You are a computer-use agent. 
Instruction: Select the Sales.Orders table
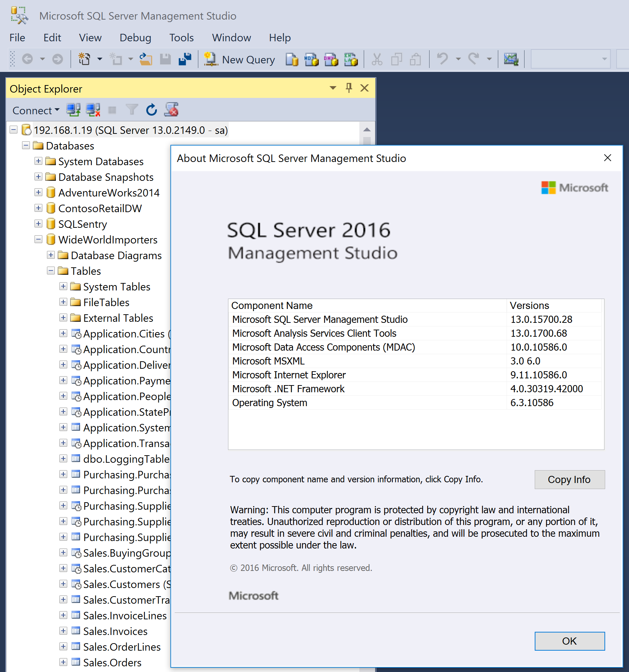[112, 662]
